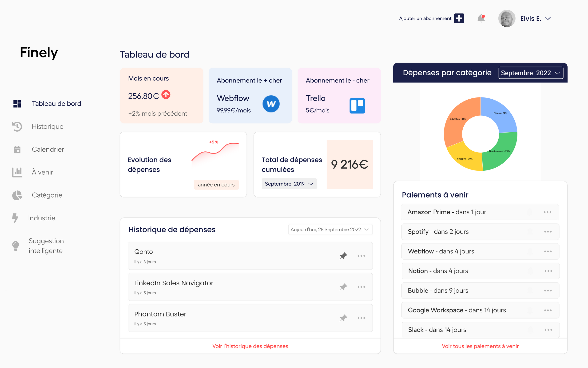Open the notifications bell

481,19
